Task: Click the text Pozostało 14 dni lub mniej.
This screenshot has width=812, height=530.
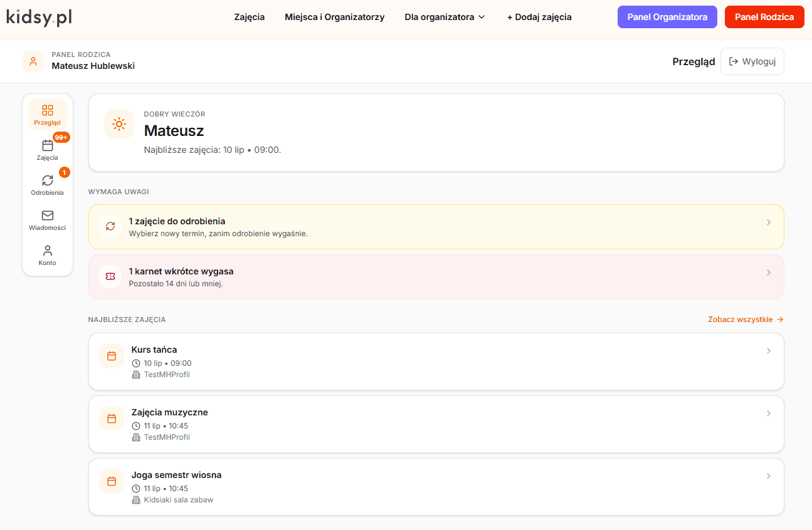Action: [x=176, y=284]
